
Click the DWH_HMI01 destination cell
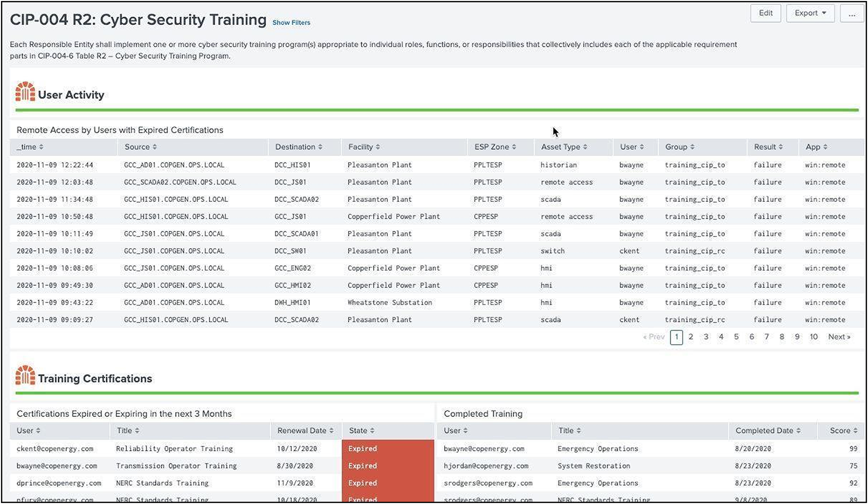pyautogui.click(x=292, y=303)
